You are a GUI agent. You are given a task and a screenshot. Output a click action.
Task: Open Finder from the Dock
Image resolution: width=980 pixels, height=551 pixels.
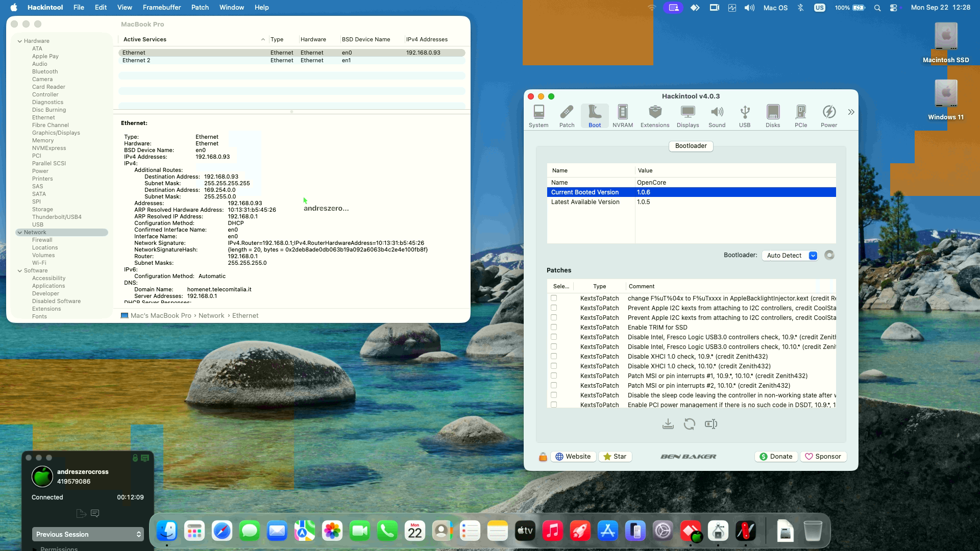click(x=167, y=531)
